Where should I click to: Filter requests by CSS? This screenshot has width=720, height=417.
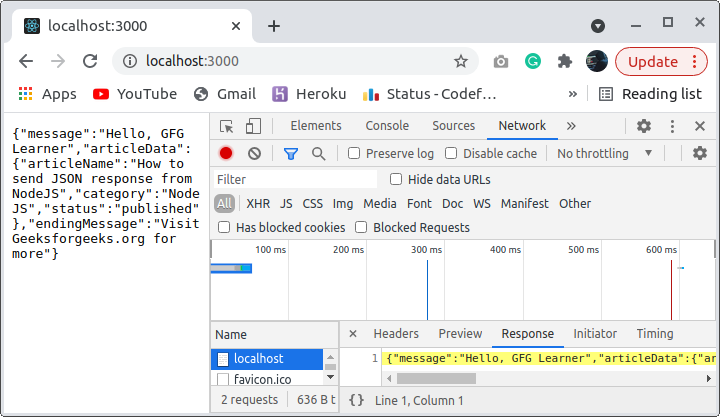313,203
